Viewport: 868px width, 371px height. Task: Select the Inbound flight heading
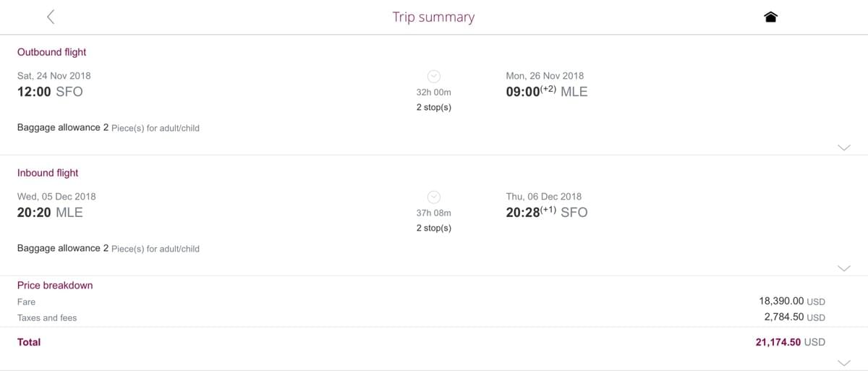48,173
